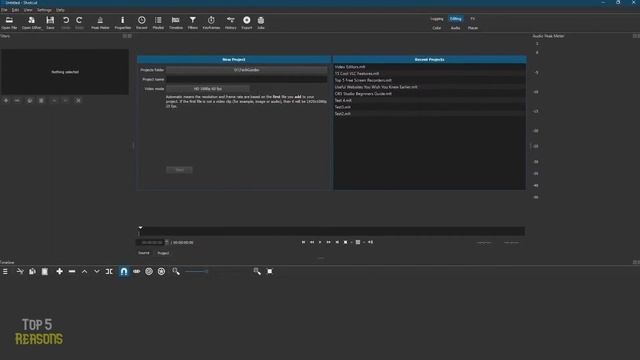Open recent project 15 Cool VLC Features.mlt
This screenshot has height=360, width=640.
click(x=429, y=73)
